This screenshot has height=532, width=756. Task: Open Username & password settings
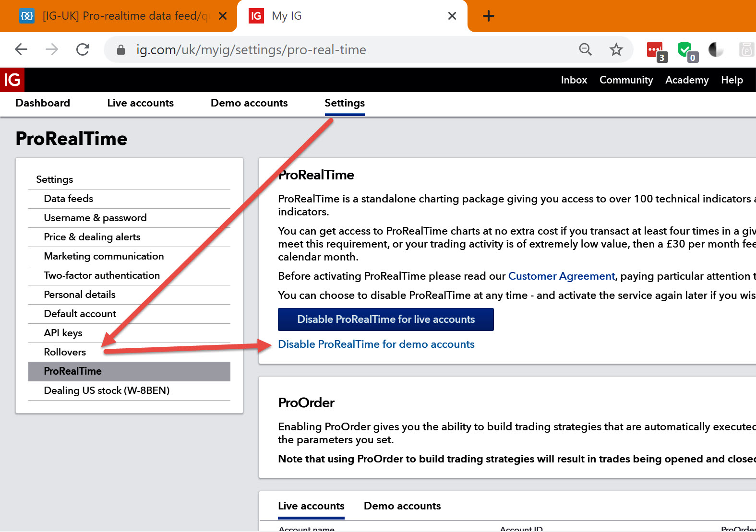tap(129, 218)
